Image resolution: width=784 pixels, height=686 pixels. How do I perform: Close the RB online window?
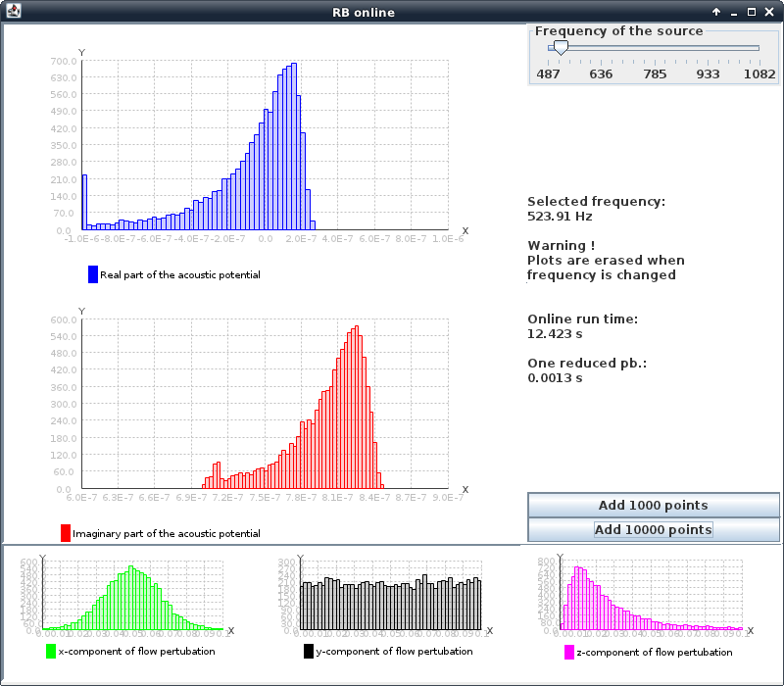(769, 12)
